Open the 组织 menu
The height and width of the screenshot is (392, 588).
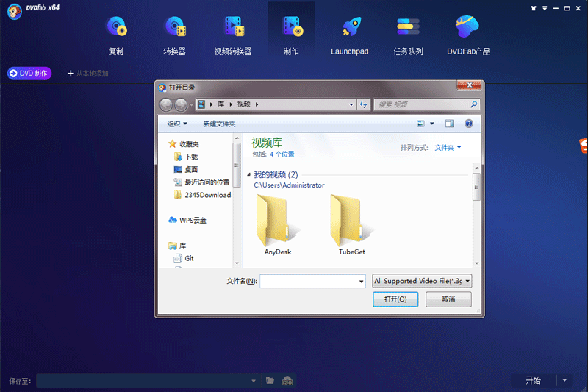tap(177, 124)
